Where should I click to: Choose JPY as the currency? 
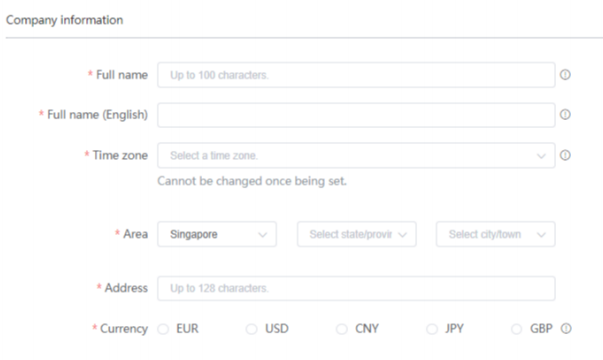tap(432, 329)
